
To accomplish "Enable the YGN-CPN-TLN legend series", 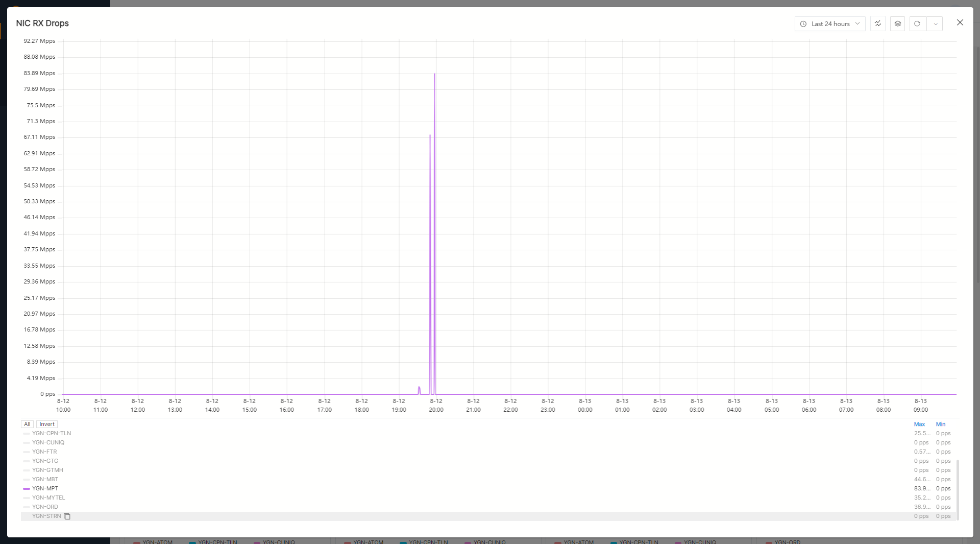I will point(52,434).
